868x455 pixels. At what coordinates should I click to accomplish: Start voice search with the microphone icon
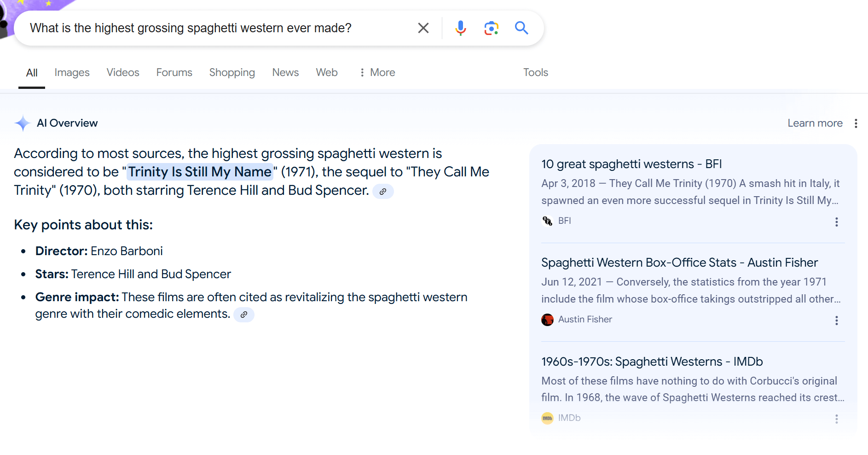click(460, 28)
